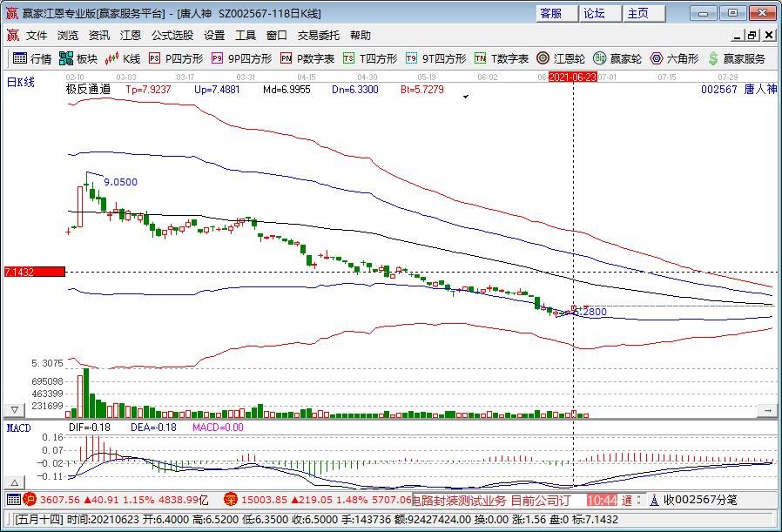Viewport: 782px width, 532px height.
Task: Click the 日K线 period label
Action: pos(20,82)
